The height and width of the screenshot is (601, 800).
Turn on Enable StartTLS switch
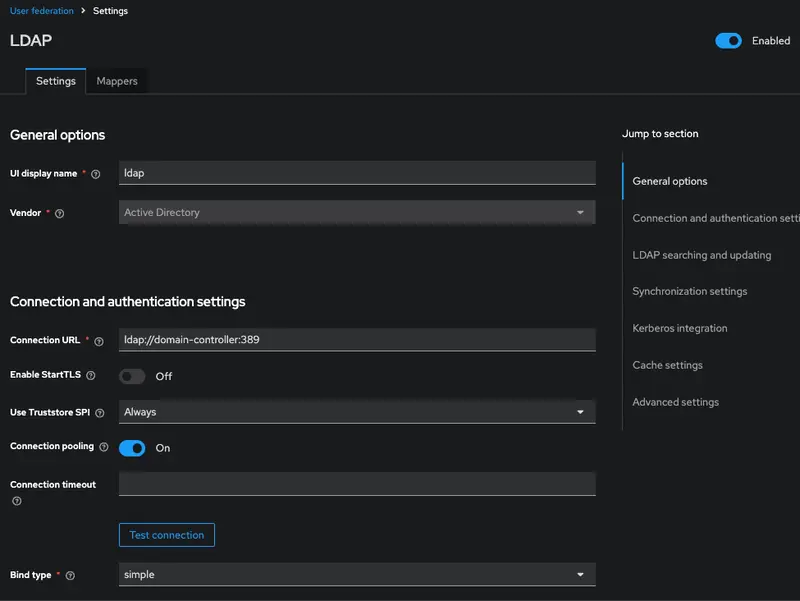click(x=132, y=377)
